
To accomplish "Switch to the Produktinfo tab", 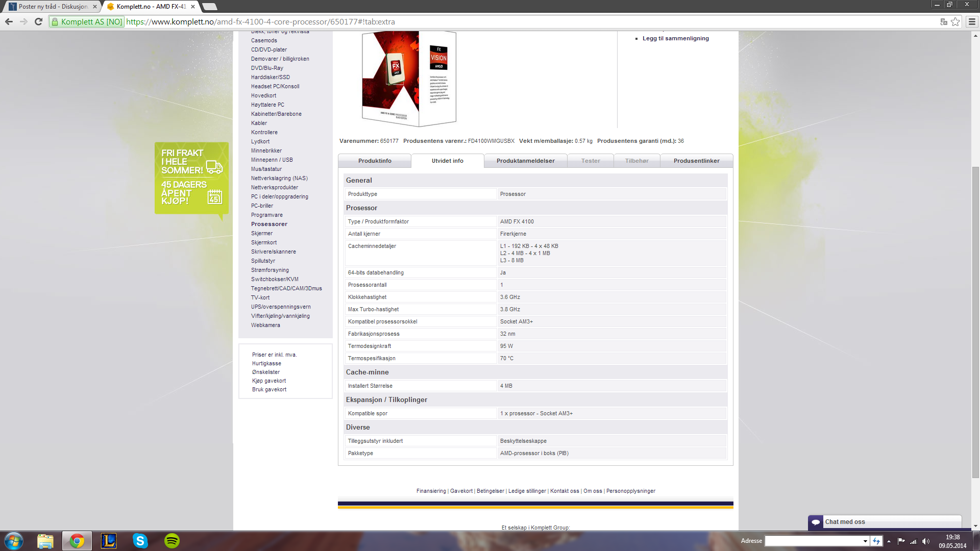I will click(375, 161).
